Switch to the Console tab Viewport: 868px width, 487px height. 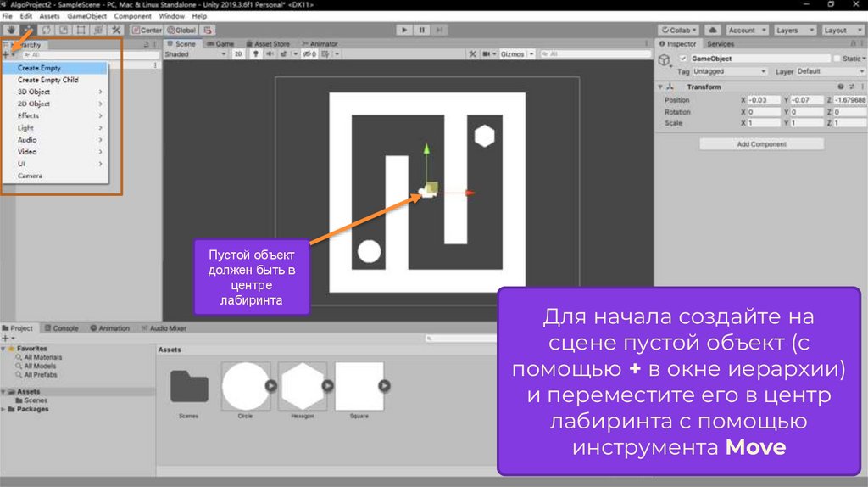[62, 328]
